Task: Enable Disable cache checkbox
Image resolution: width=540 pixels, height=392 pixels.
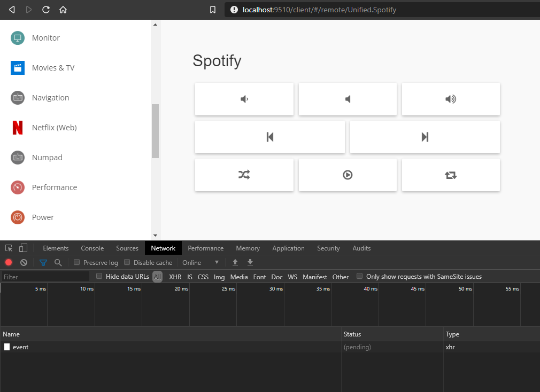Action: pyautogui.click(x=127, y=262)
